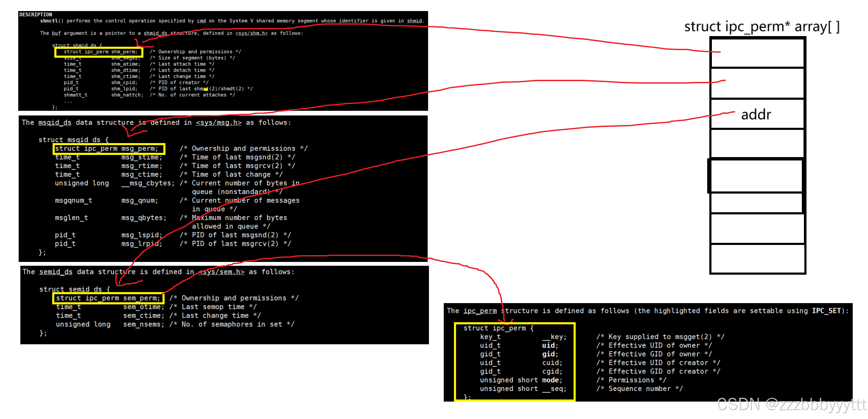This screenshot has height=419, width=868.
Task: Select 'struct ipc_perm shm_perm;' line
Action: point(101,52)
